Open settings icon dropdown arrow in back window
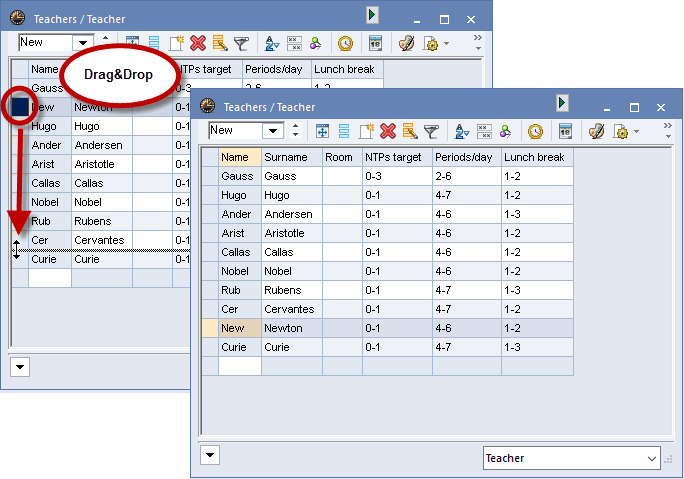The image size is (684, 479). 446,44
